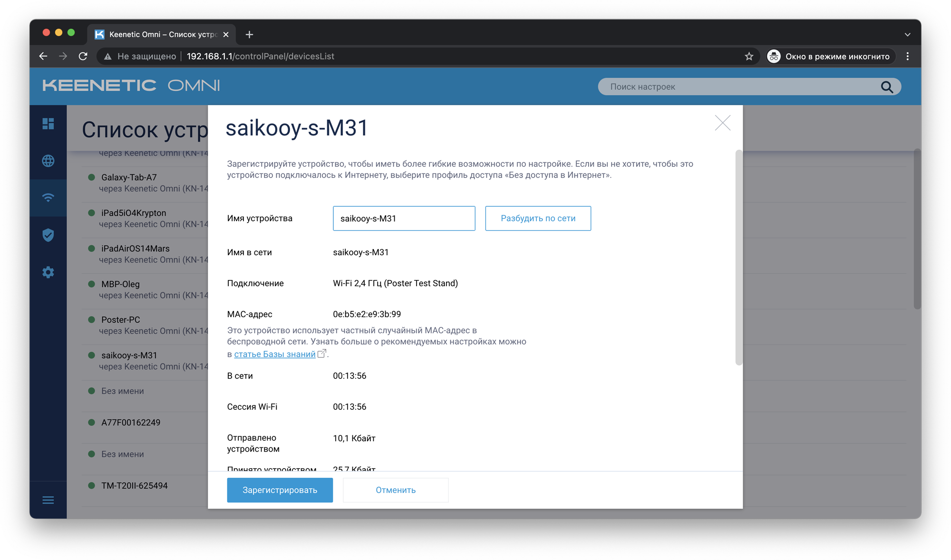Open the Internet globe icon in sidebar

tap(48, 161)
